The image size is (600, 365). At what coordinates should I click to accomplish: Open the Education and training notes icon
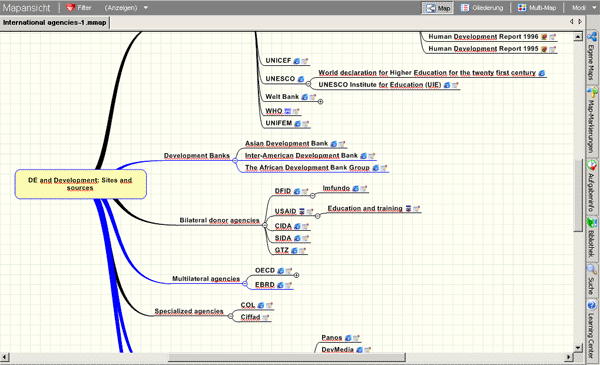pos(417,209)
